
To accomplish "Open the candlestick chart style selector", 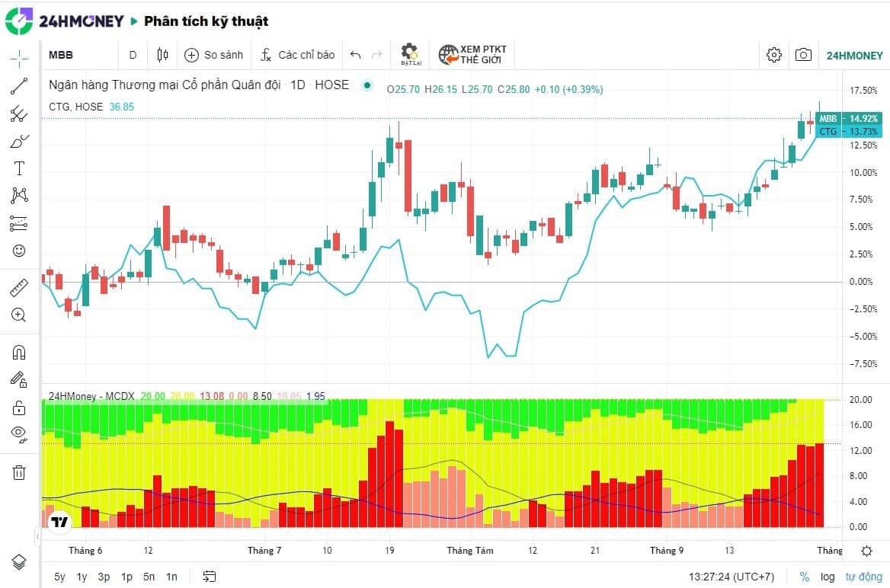I will (x=162, y=55).
